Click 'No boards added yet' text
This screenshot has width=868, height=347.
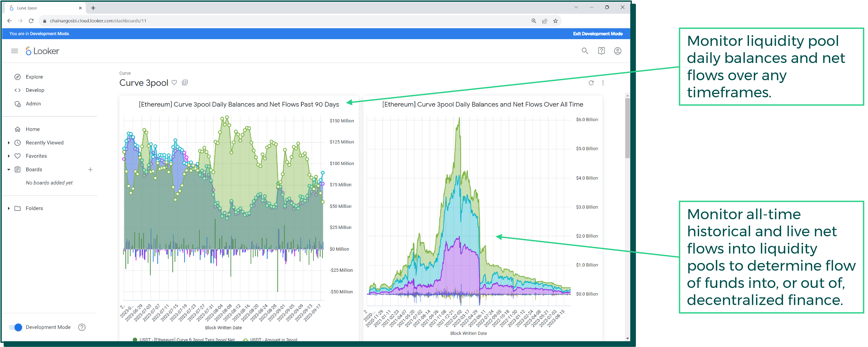[x=49, y=183]
